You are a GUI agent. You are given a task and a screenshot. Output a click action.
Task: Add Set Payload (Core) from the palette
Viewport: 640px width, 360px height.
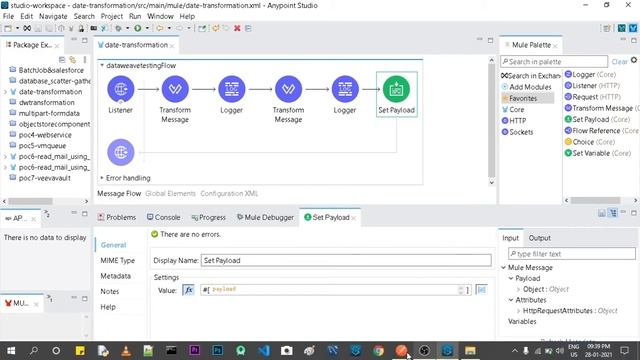coord(597,119)
